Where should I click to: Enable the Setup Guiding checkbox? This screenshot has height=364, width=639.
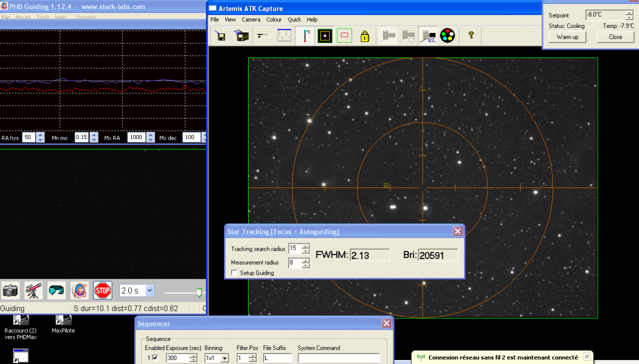(235, 273)
